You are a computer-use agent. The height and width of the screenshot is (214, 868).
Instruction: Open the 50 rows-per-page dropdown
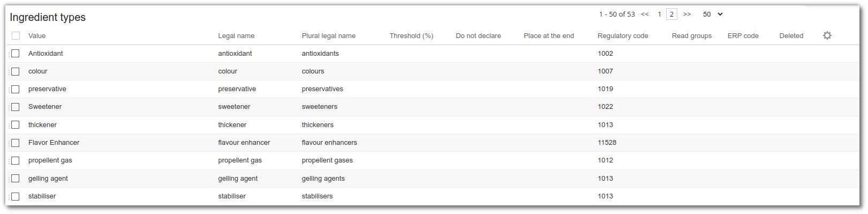pyautogui.click(x=713, y=14)
